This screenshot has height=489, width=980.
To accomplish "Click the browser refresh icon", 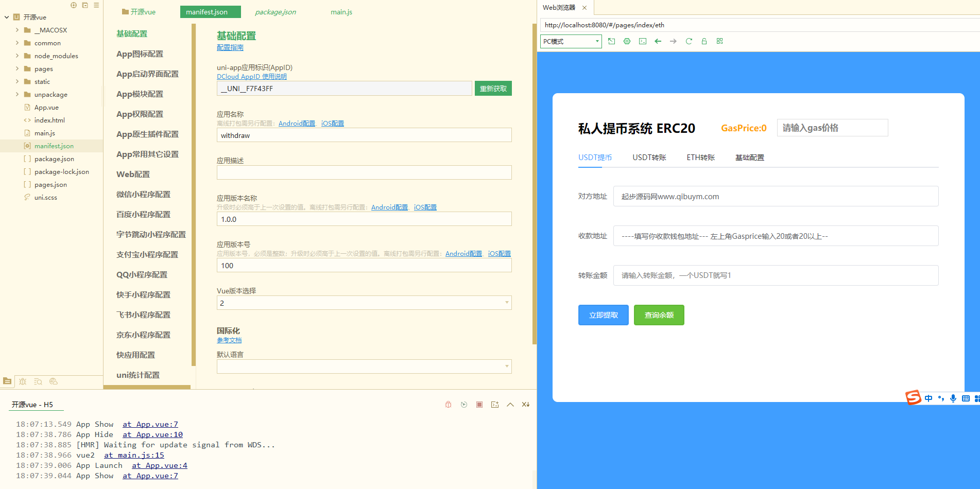I will [x=689, y=41].
